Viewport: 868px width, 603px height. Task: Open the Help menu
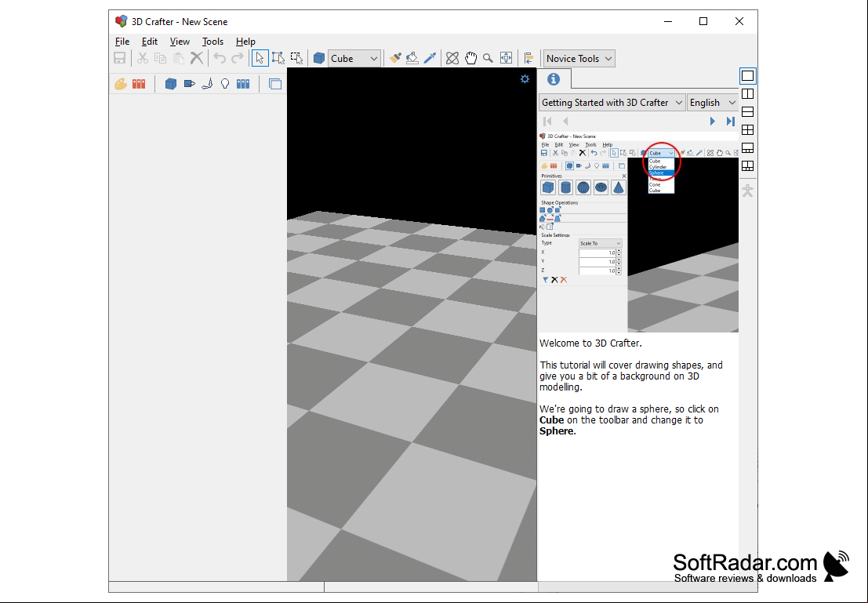[245, 42]
